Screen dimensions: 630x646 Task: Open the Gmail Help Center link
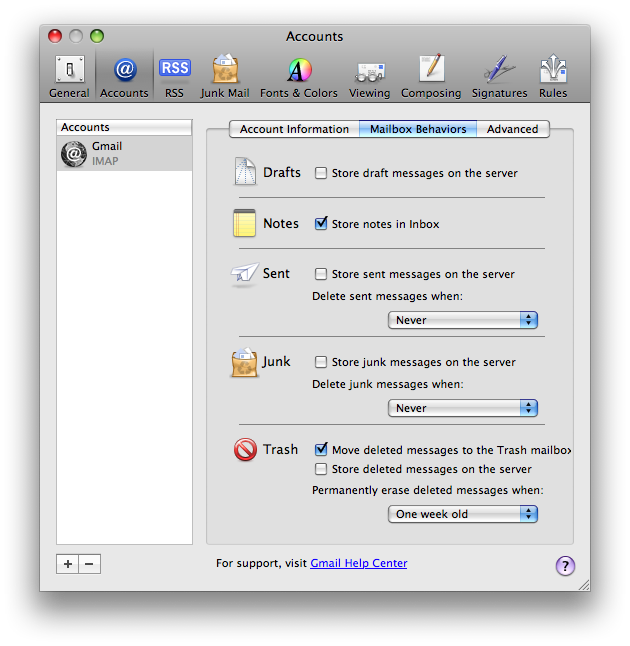[x=358, y=563]
